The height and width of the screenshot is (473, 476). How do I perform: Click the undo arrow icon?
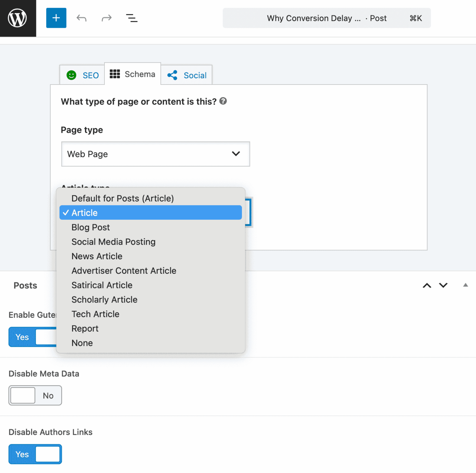point(81,18)
